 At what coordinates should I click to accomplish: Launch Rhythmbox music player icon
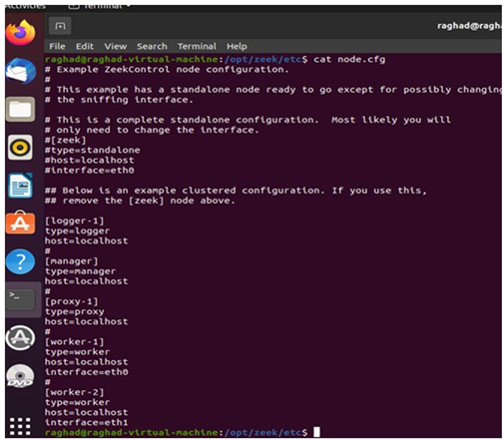click(20, 148)
